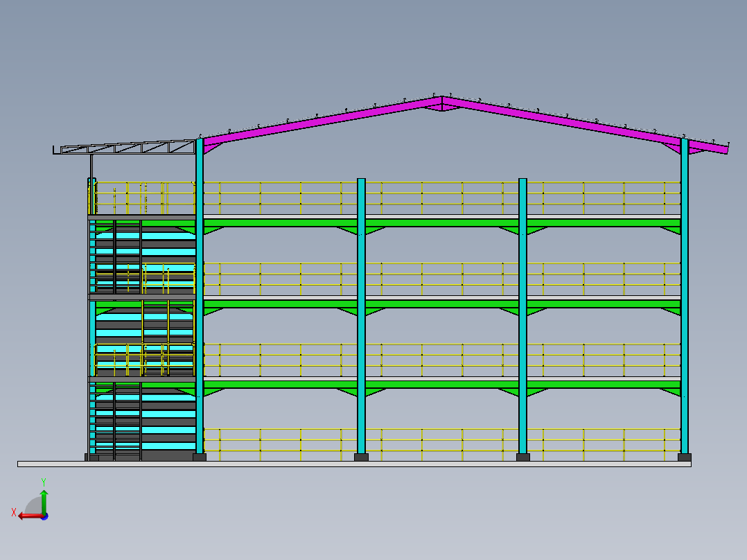Select the long gray ground slab at the base
Image resolution: width=747 pixels, height=560 pixels.
pos(355,464)
